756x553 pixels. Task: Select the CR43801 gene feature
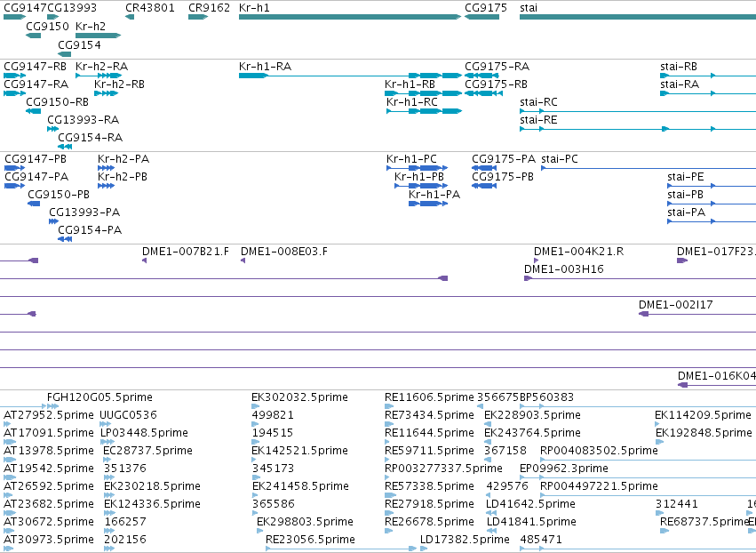tap(130, 17)
